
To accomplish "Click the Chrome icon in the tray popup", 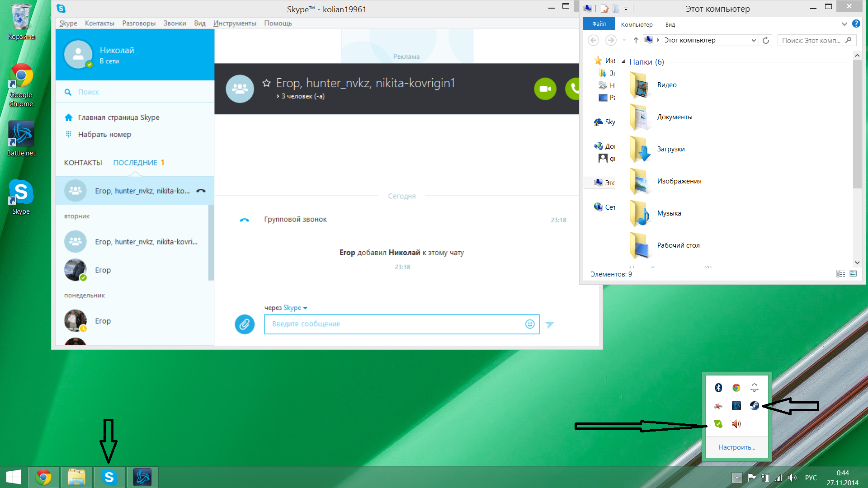I will click(736, 388).
